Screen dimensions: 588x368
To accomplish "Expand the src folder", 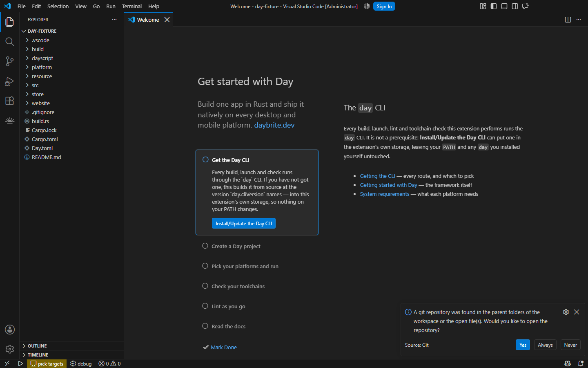I will (71, 85).
